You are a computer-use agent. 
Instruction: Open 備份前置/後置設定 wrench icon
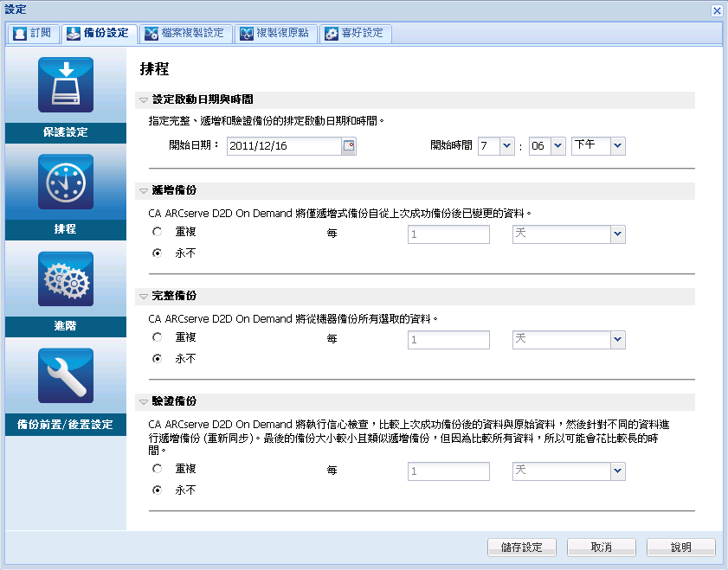(x=66, y=375)
